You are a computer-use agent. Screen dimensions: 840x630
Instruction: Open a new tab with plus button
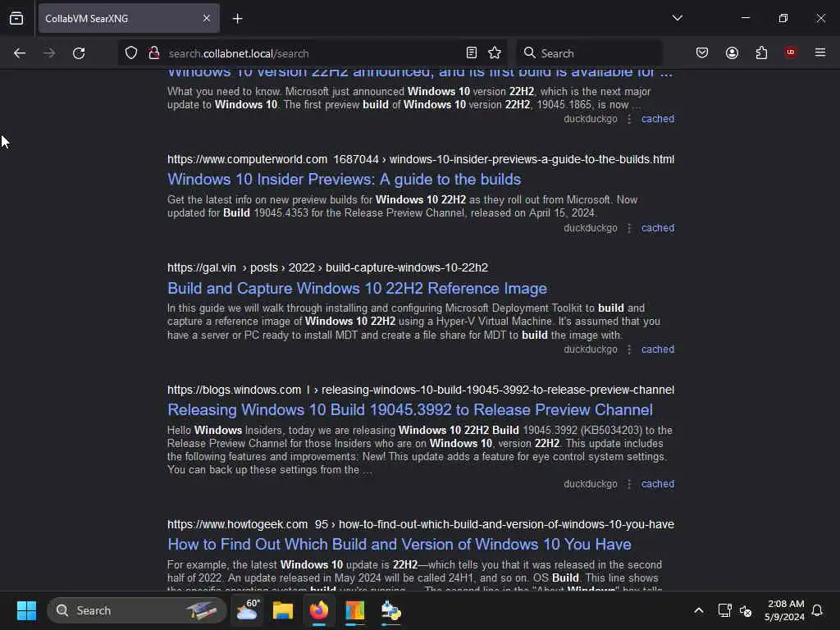(237, 19)
